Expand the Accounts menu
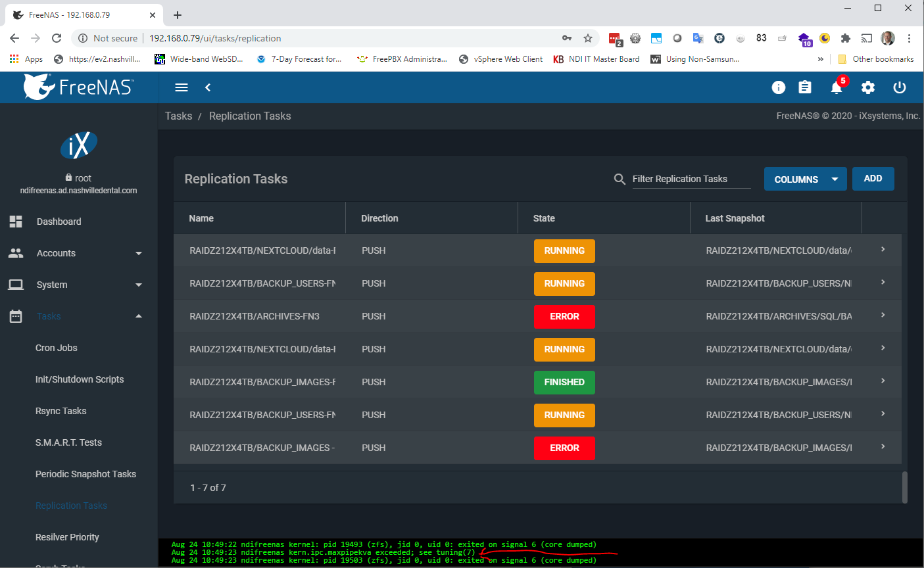924x568 pixels. (79, 253)
